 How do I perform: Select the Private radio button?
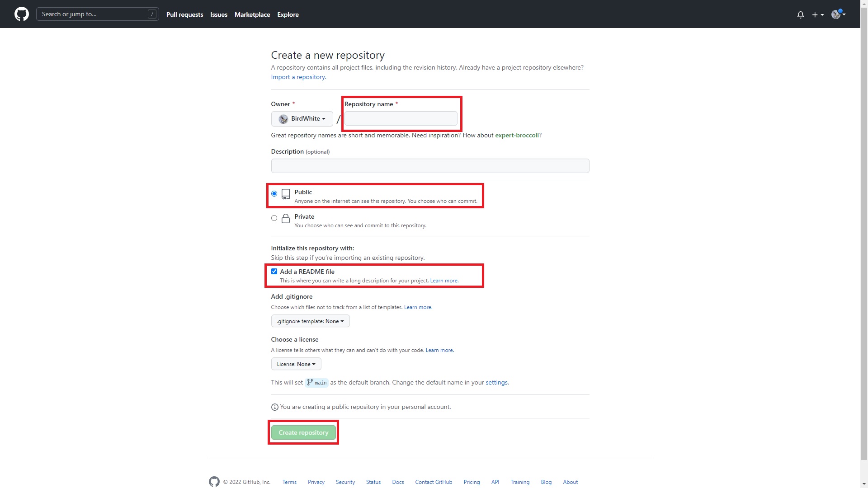pyautogui.click(x=274, y=218)
